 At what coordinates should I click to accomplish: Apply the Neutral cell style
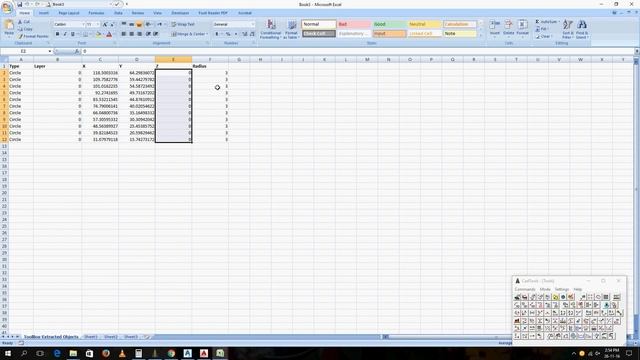[x=424, y=24]
